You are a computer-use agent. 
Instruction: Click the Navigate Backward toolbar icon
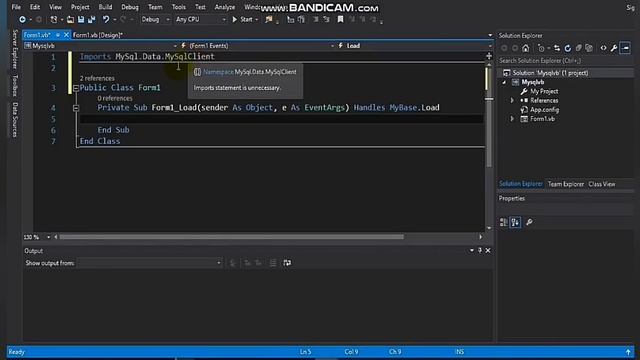[x=22, y=19]
